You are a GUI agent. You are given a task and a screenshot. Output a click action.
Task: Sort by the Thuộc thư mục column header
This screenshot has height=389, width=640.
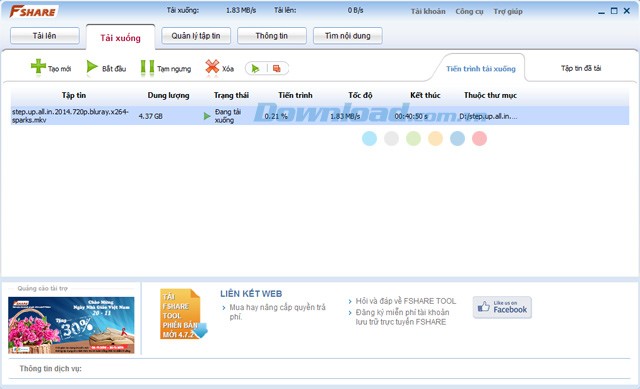(490, 95)
